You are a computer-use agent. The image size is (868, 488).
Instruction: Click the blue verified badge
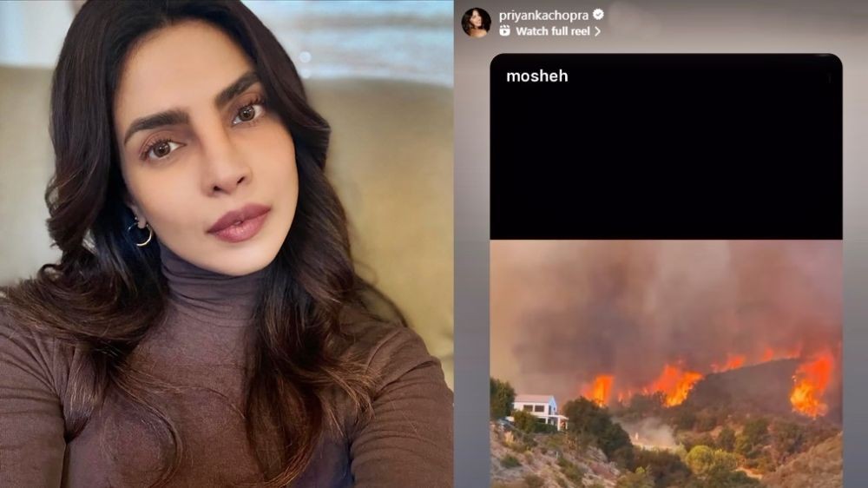click(x=598, y=15)
